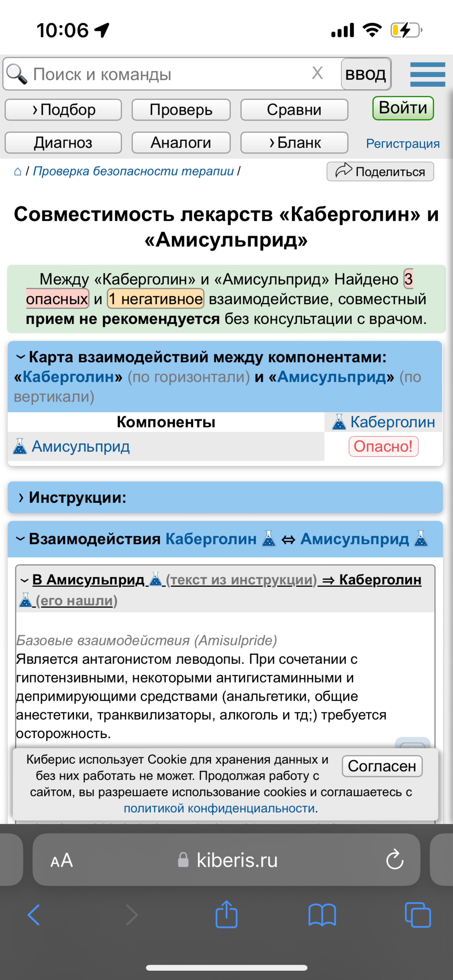
Task: Tap the kiberis.ru address bar
Action: pos(226,859)
